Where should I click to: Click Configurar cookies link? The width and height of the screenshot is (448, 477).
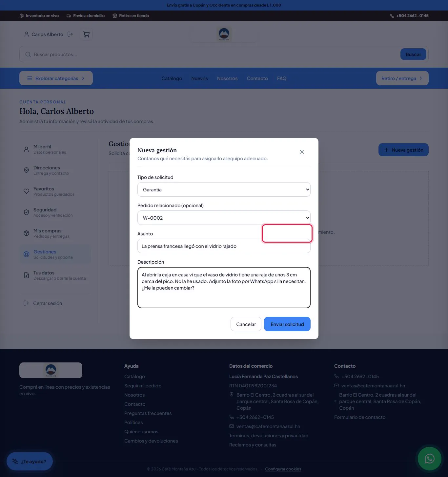click(x=283, y=469)
